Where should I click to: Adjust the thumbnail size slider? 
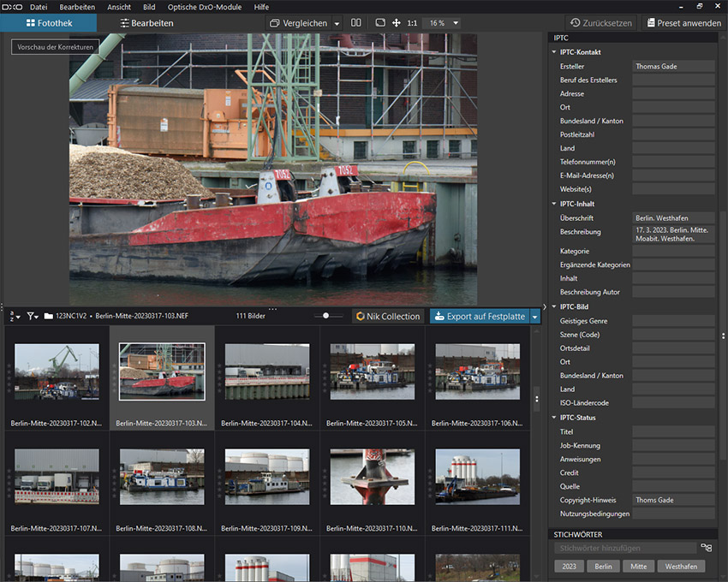(326, 316)
